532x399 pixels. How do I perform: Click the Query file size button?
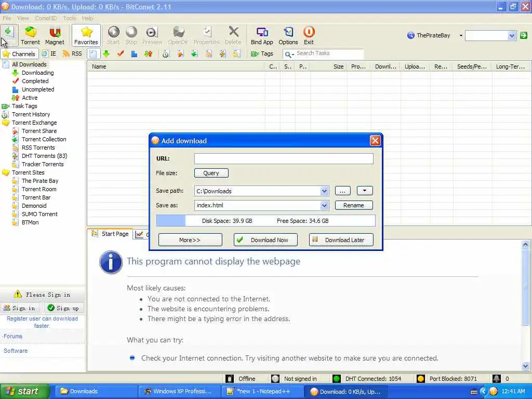click(x=211, y=173)
